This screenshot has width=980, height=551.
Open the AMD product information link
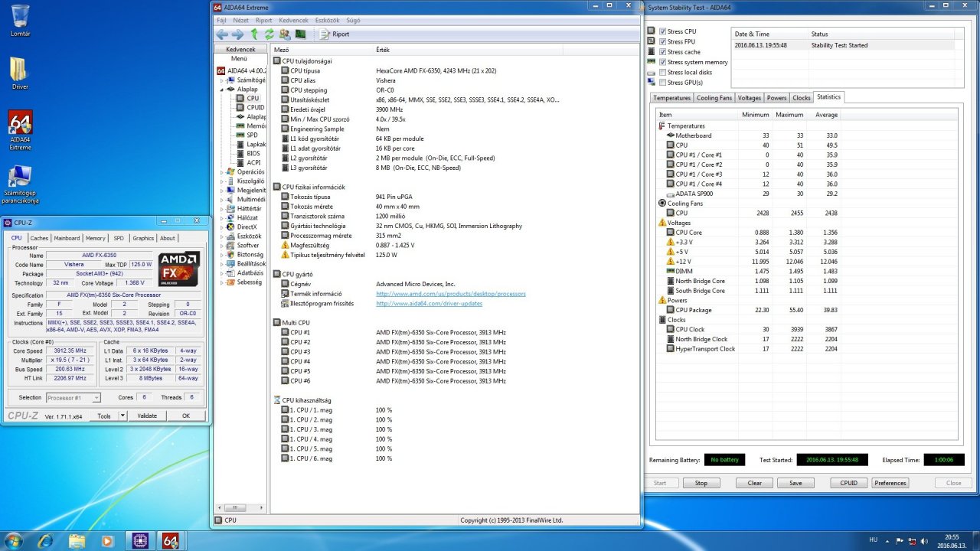point(450,294)
